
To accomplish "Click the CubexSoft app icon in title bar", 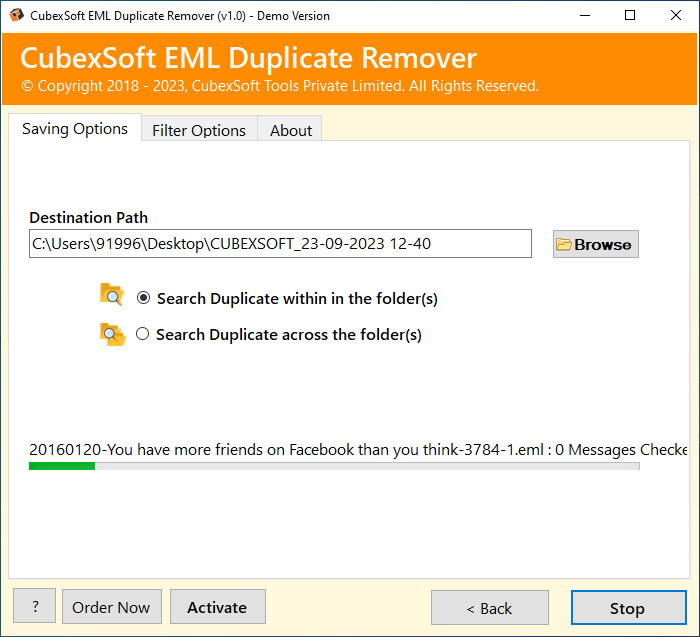I will [13, 16].
